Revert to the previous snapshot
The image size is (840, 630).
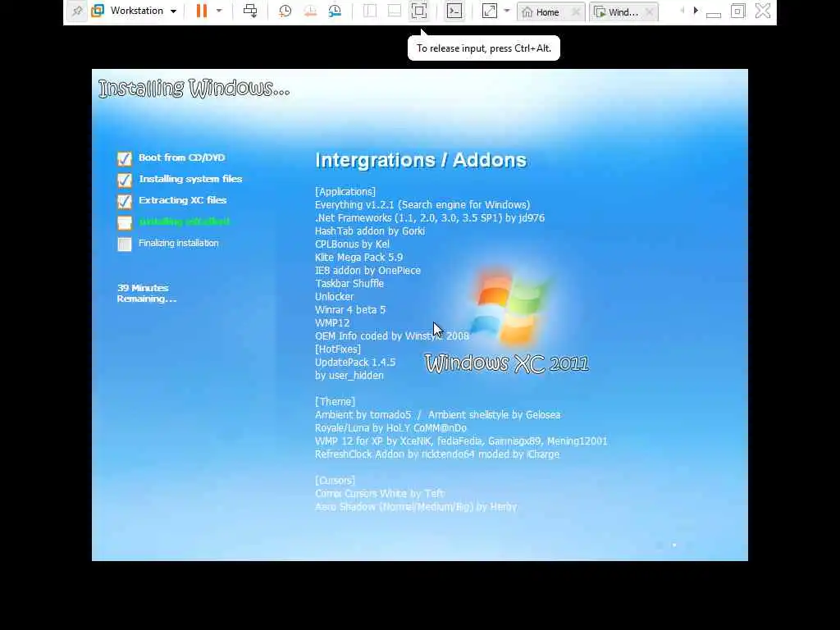310,11
